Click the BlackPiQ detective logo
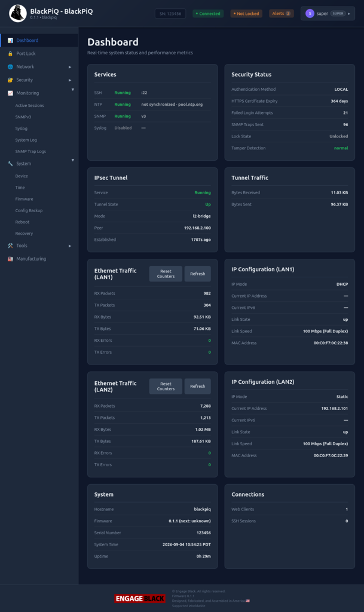Viewport: 364px width, 612px height. 17,13
